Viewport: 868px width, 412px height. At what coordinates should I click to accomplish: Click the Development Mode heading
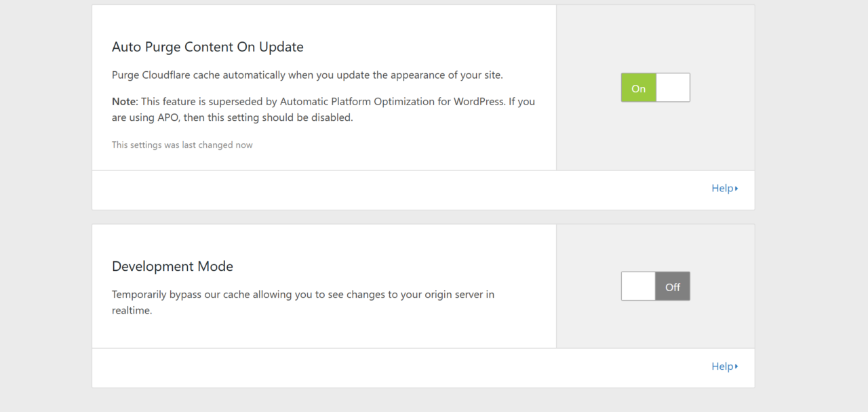pos(172,267)
